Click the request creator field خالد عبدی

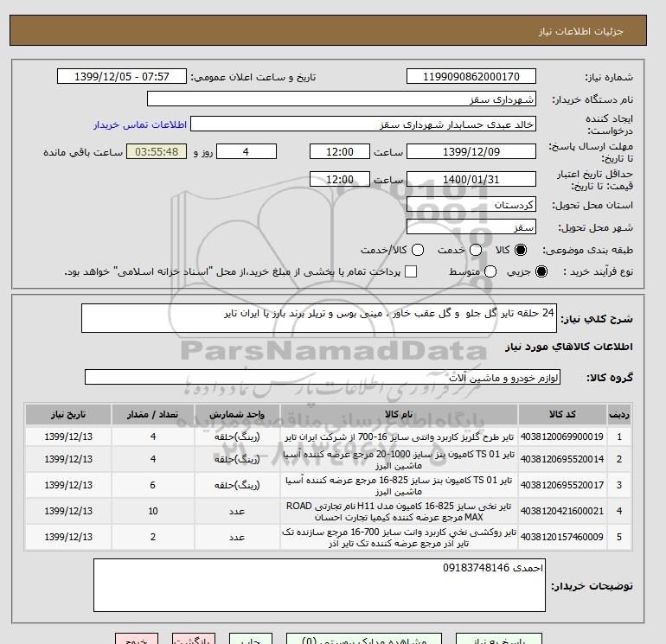[x=363, y=124]
